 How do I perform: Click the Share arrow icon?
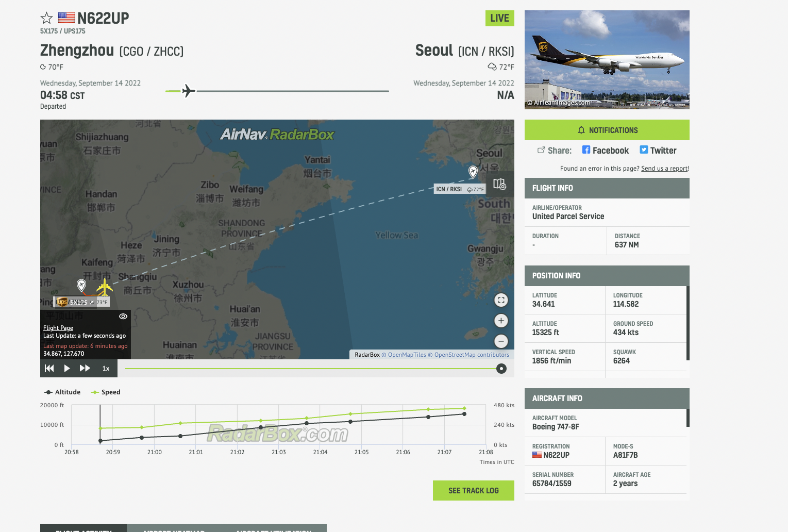coord(541,150)
